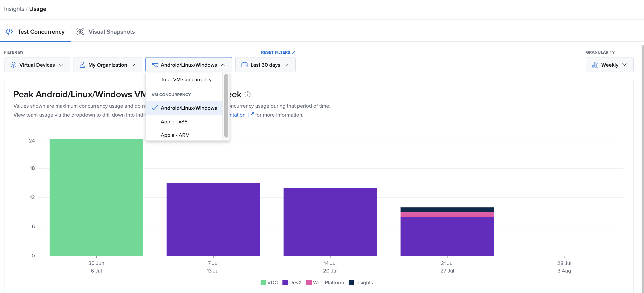
Task: Select Apple - x86 from the menu
Action: click(174, 122)
